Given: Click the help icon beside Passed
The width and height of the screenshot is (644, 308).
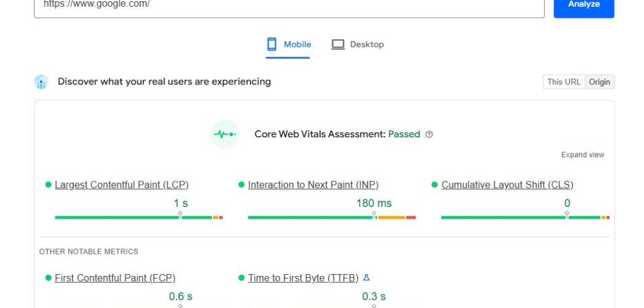Looking at the screenshot, I should pyautogui.click(x=429, y=134).
